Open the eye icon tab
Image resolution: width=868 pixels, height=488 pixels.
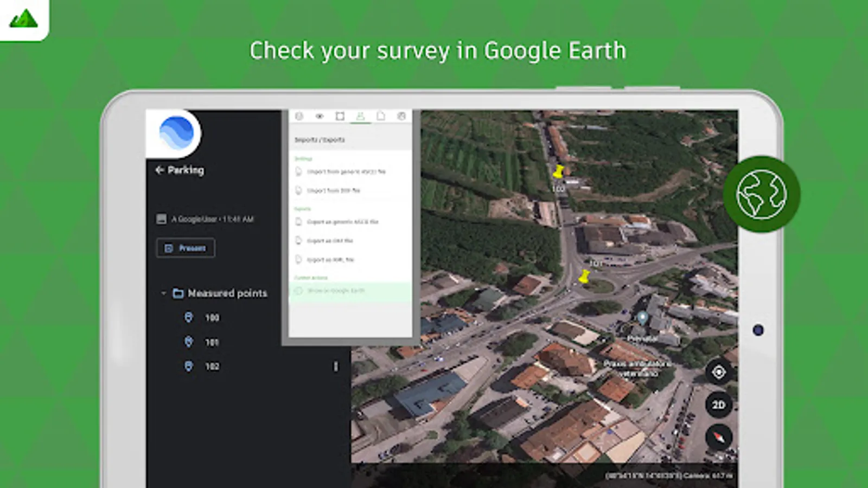320,116
